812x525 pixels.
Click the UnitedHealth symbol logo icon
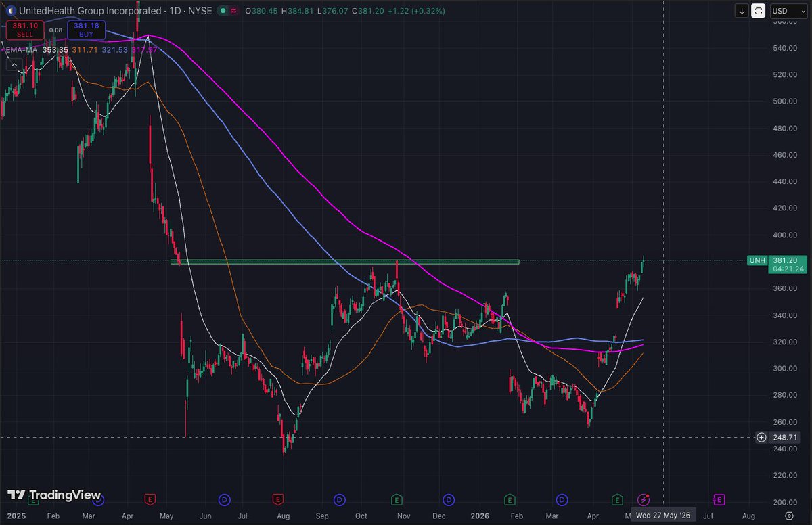click(11, 11)
